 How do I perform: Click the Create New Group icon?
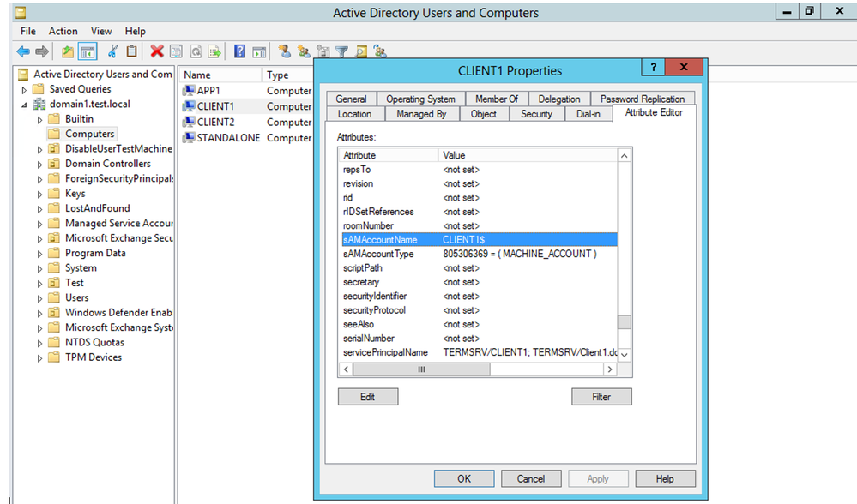point(305,51)
